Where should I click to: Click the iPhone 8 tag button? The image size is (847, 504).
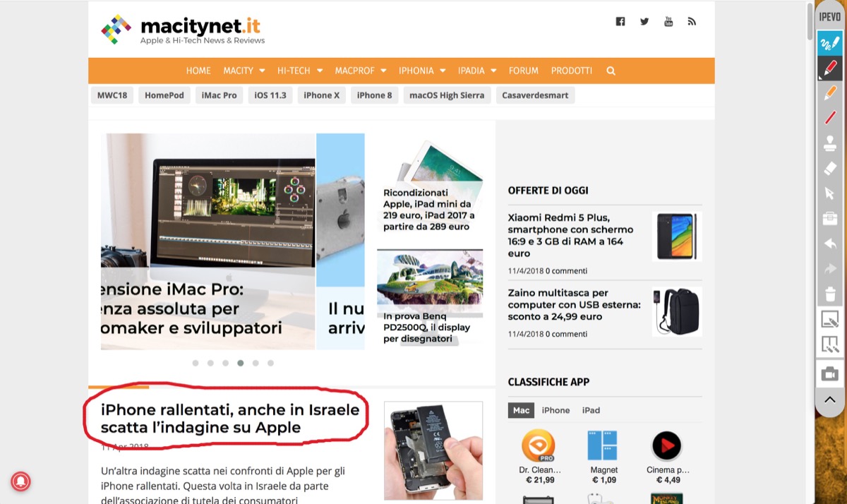click(x=375, y=95)
